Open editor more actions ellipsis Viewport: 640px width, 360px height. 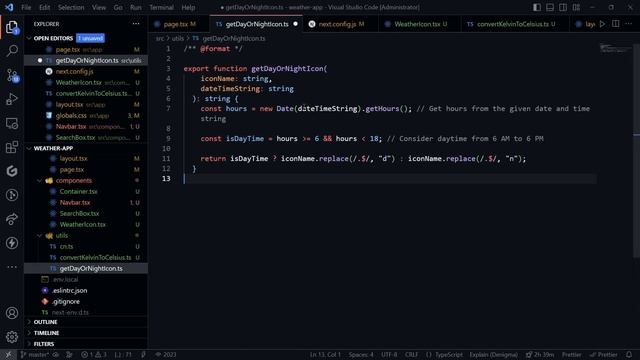pos(629,24)
